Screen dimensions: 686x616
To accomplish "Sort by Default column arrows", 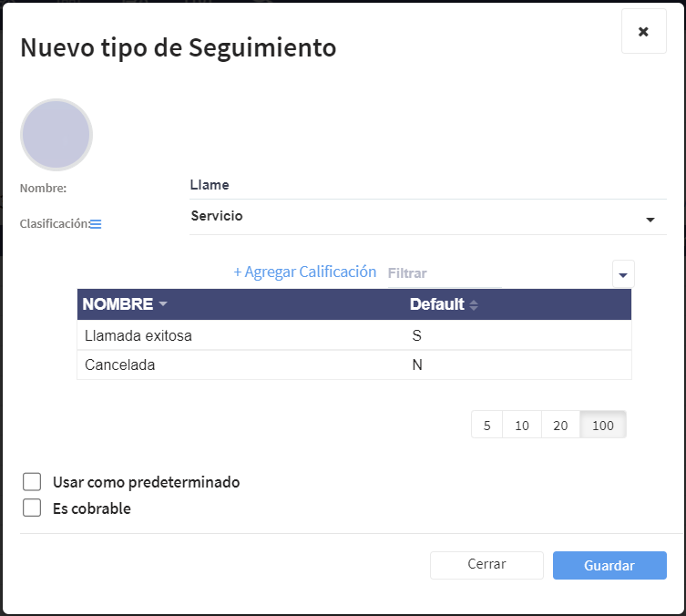I will tap(474, 305).
